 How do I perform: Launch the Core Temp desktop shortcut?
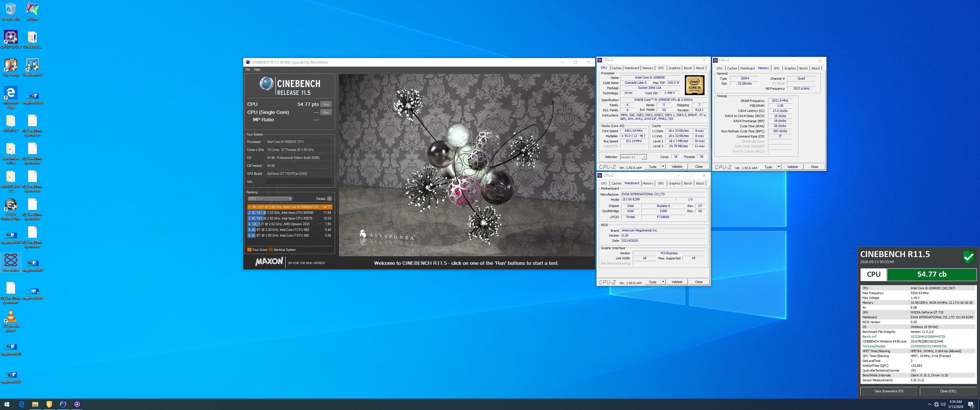(x=11, y=67)
